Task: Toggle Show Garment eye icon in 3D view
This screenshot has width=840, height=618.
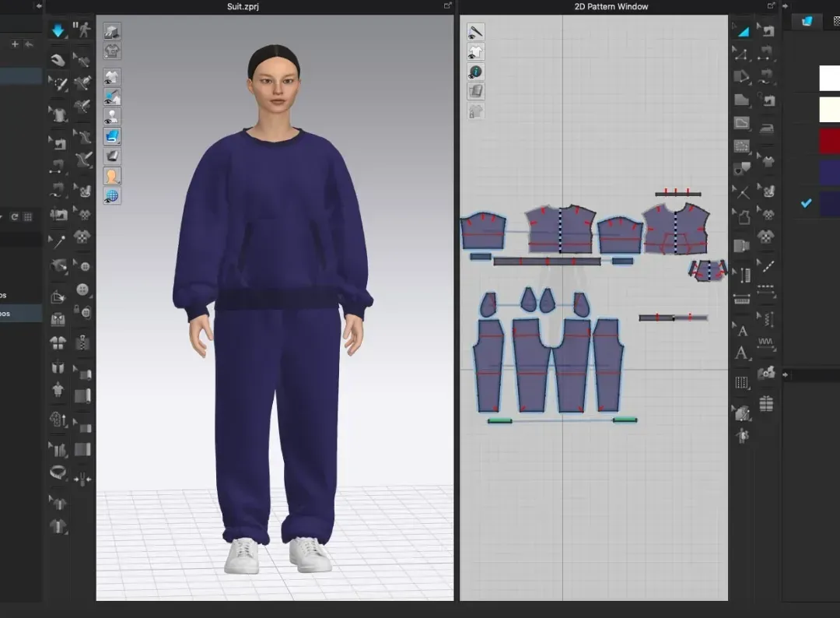Action: point(112,77)
